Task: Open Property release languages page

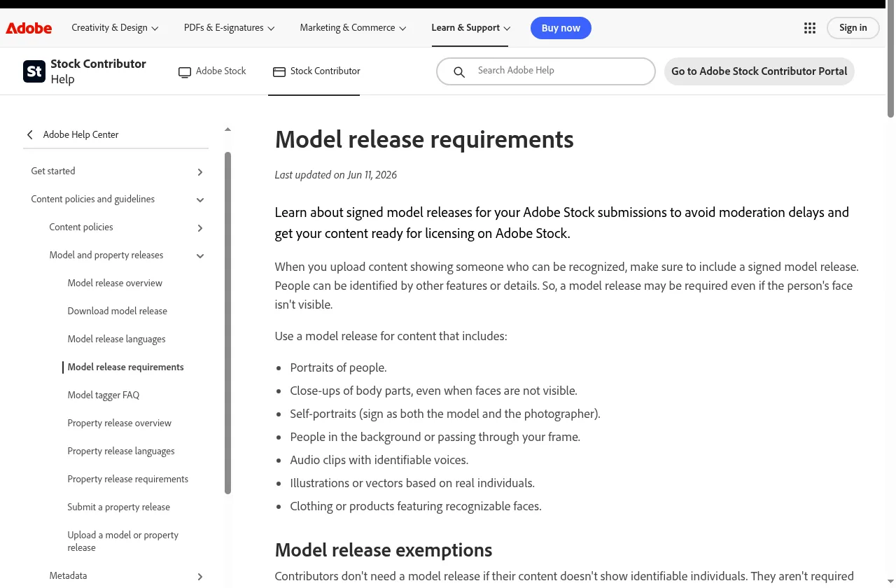Action: coord(121,451)
